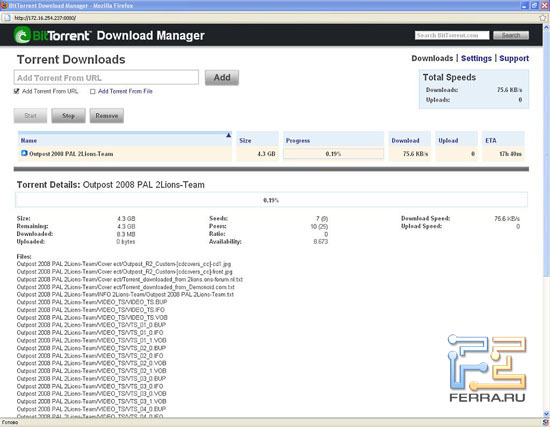The image size is (550, 427).
Task: Click the Firefox icon in title bar
Action: pyautogui.click(x=4, y=5)
